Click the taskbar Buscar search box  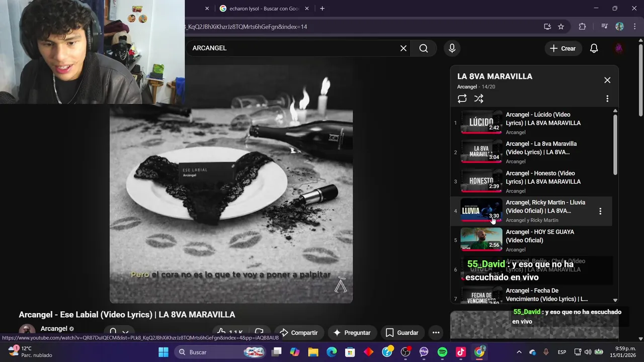(x=221, y=352)
